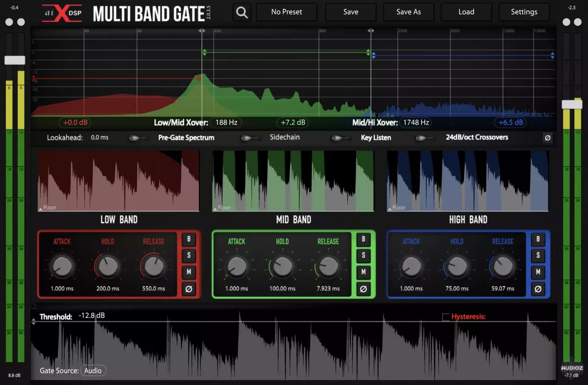Toggle the 24dB/oct Crossovers switch
This screenshot has height=385, width=588.
point(426,138)
